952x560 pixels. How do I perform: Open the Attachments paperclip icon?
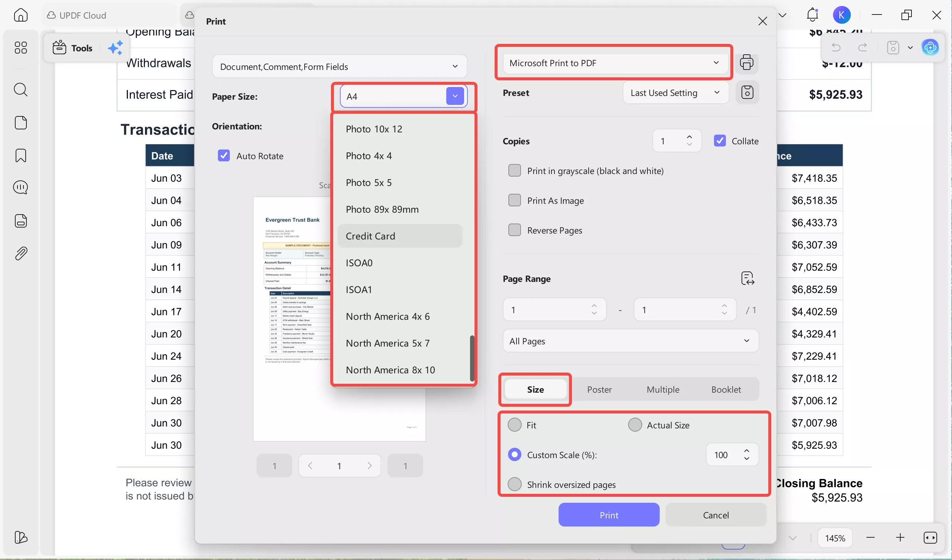[21, 254]
